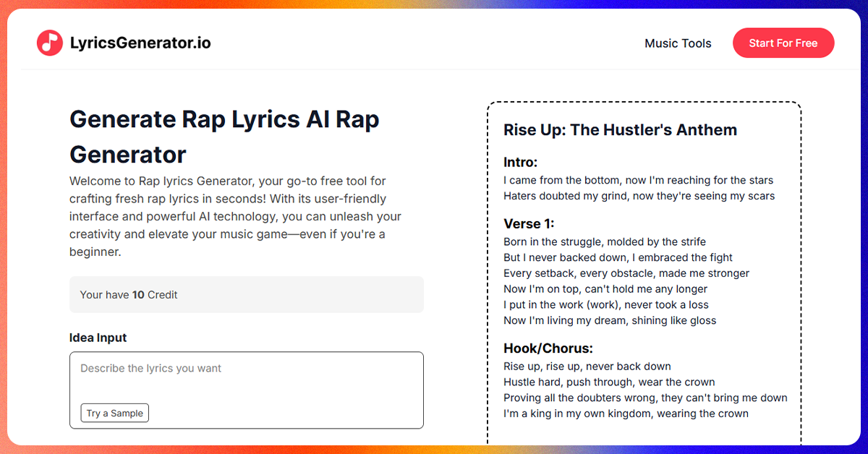
Task: Focus the "Describe the lyrics you want" field
Action: 247,390
